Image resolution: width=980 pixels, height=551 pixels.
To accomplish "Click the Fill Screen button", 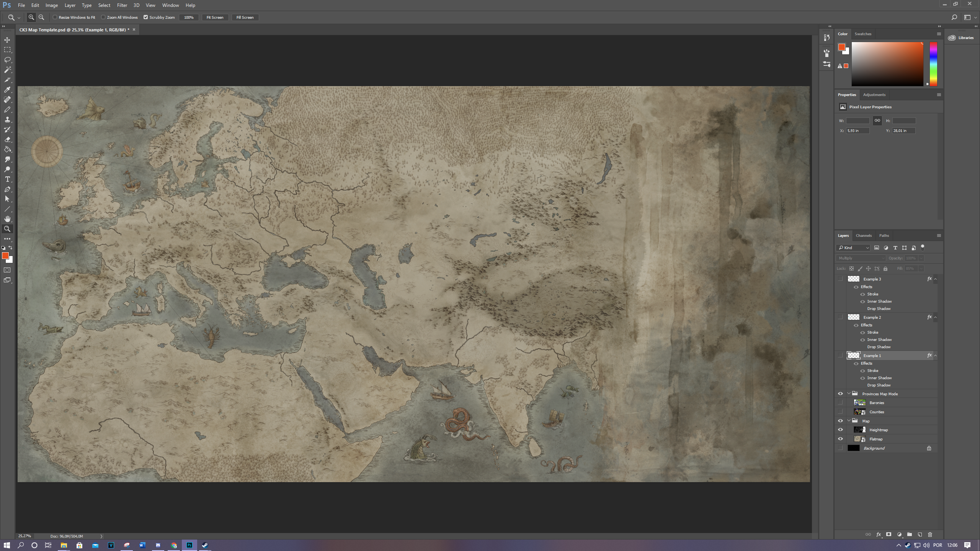I will 245,18.
